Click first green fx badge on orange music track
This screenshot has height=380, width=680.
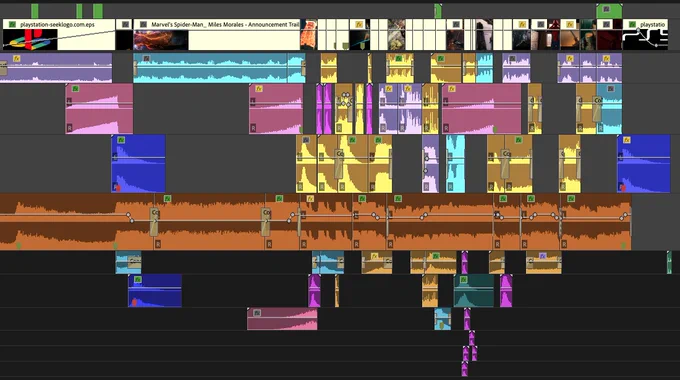(167, 199)
